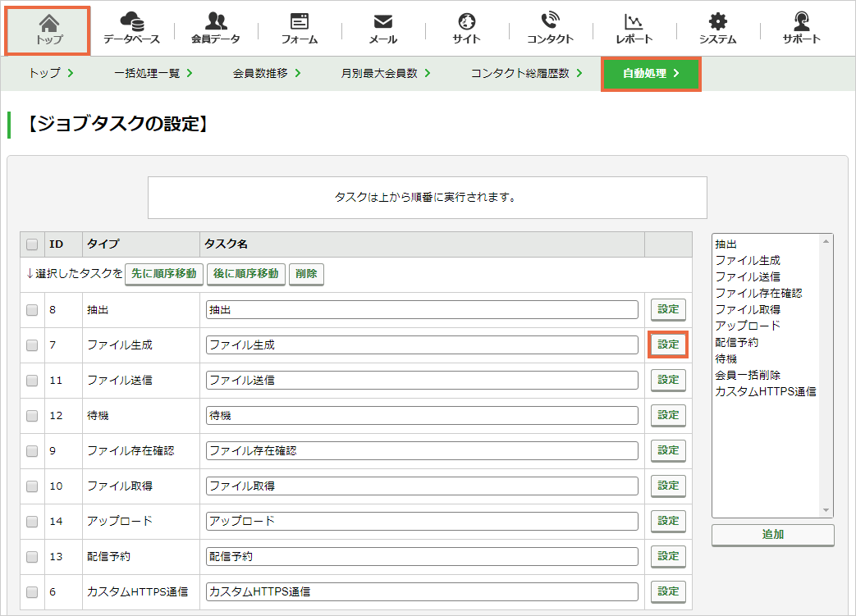Open the 一括処理一覧 submenu tab
This screenshot has height=616, width=856.
pyautogui.click(x=153, y=73)
